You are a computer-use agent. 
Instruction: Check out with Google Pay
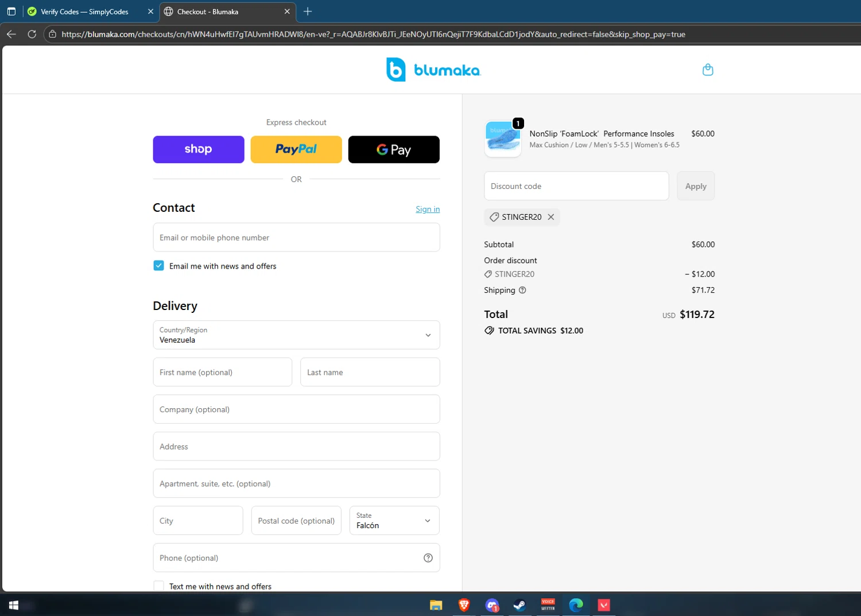[x=394, y=149]
